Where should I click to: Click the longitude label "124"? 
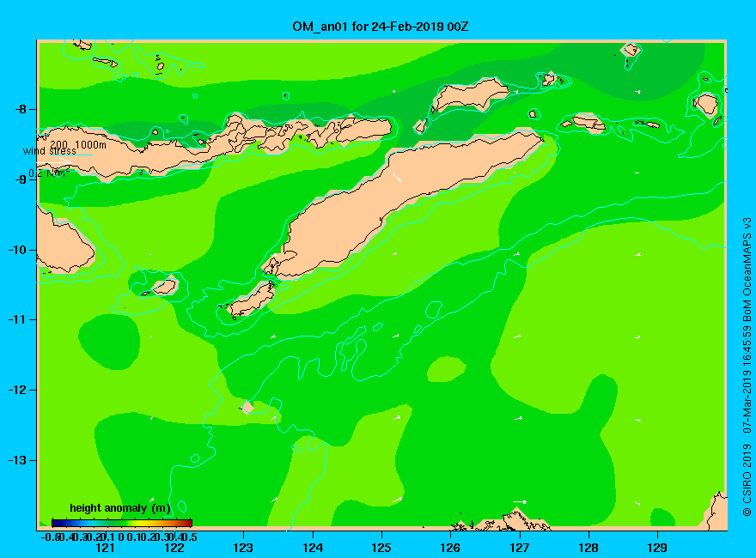click(313, 548)
